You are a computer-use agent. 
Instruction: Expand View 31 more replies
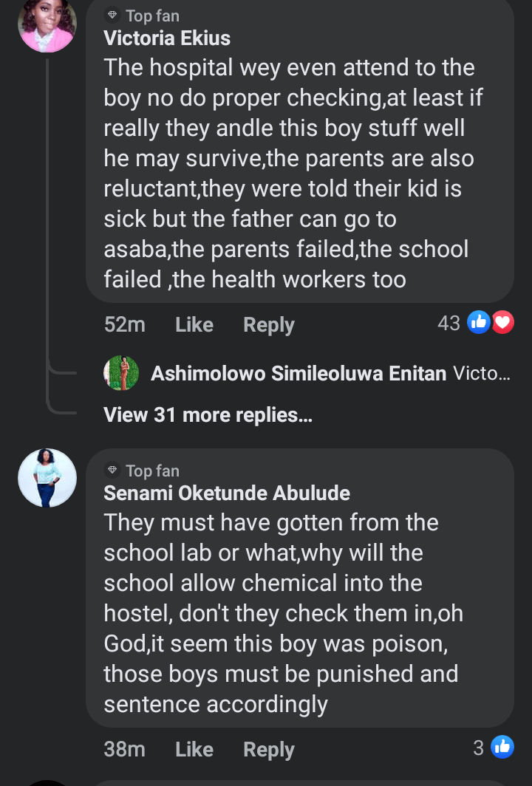[208, 415]
